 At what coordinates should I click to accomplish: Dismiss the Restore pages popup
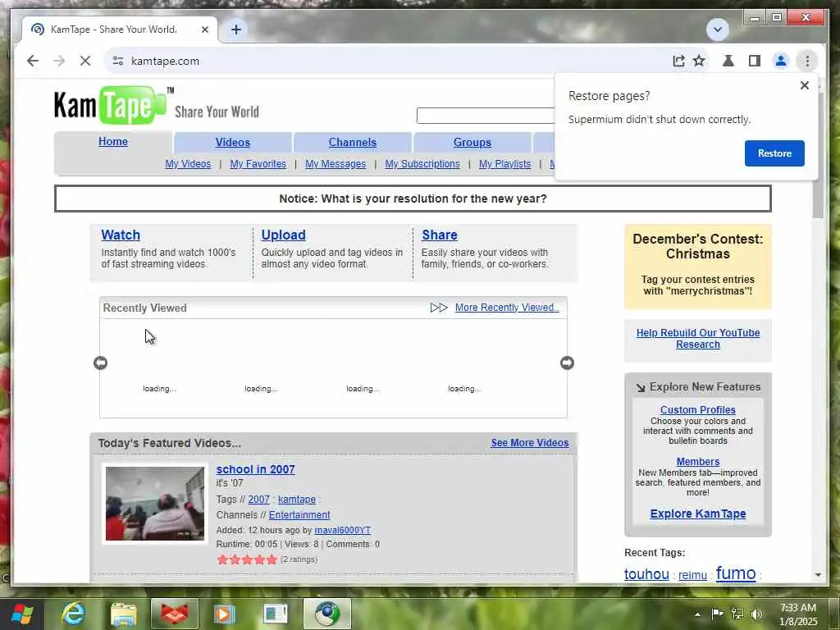point(804,85)
